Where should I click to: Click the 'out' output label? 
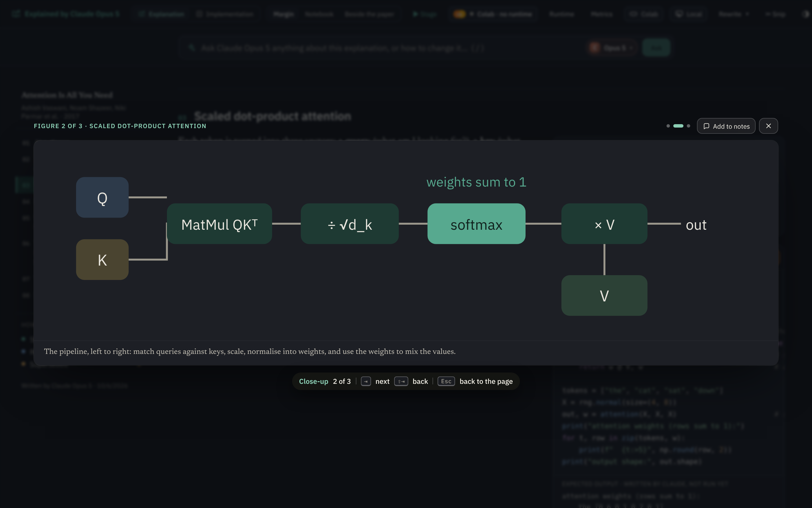pyautogui.click(x=696, y=225)
